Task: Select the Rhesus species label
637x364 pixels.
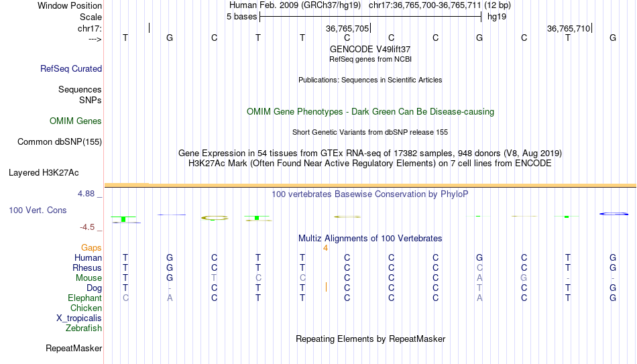Action: pos(87,268)
